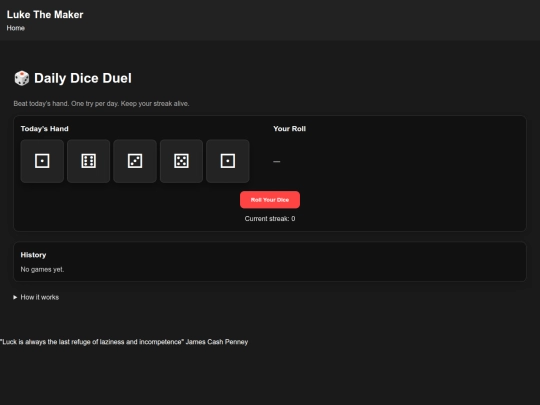Click the History heading

(33, 255)
